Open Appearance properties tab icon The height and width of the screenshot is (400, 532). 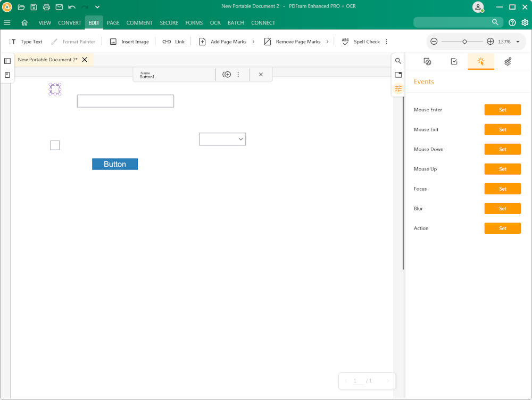(427, 61)
